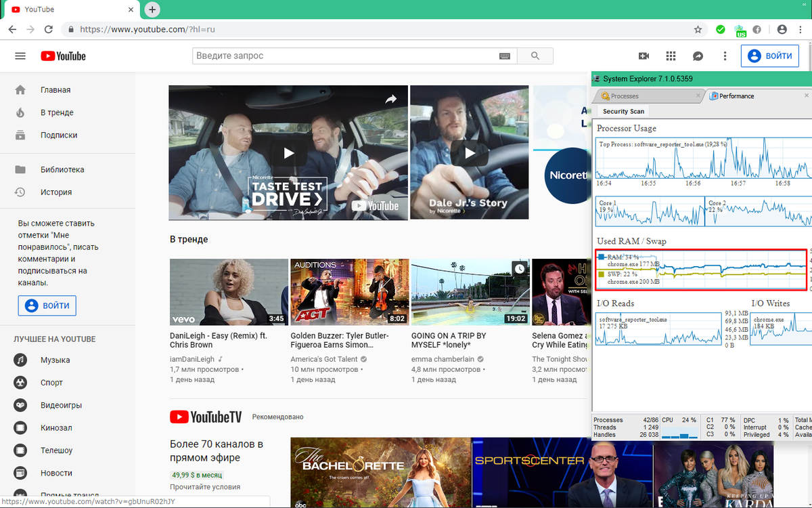The image size is (812, 508).
Task: Click watch later clock on pool video
Action: [x=519, y=269]
